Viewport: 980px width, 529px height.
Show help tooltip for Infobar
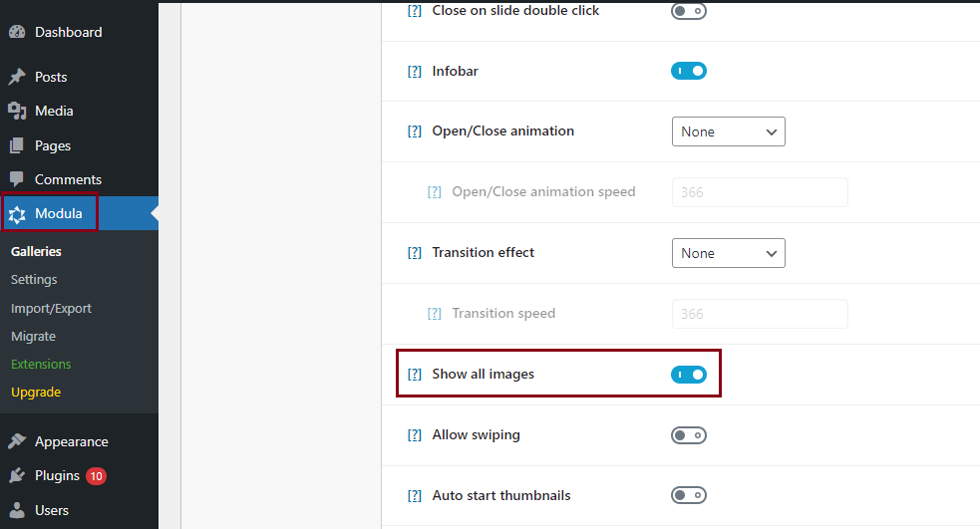click(415, 71)
